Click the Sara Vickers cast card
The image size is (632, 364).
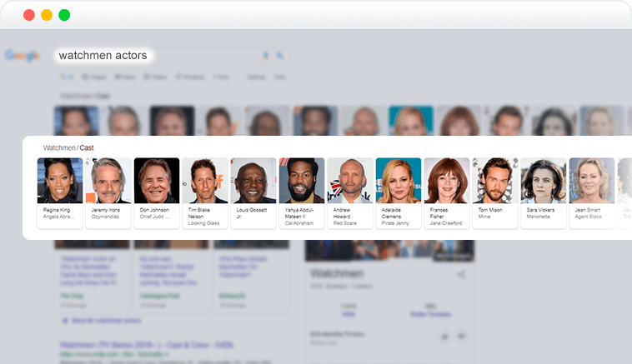coord(544,193)
